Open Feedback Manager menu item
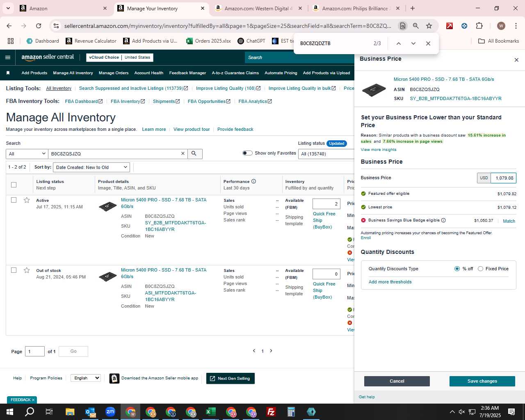 pos(187,73)
